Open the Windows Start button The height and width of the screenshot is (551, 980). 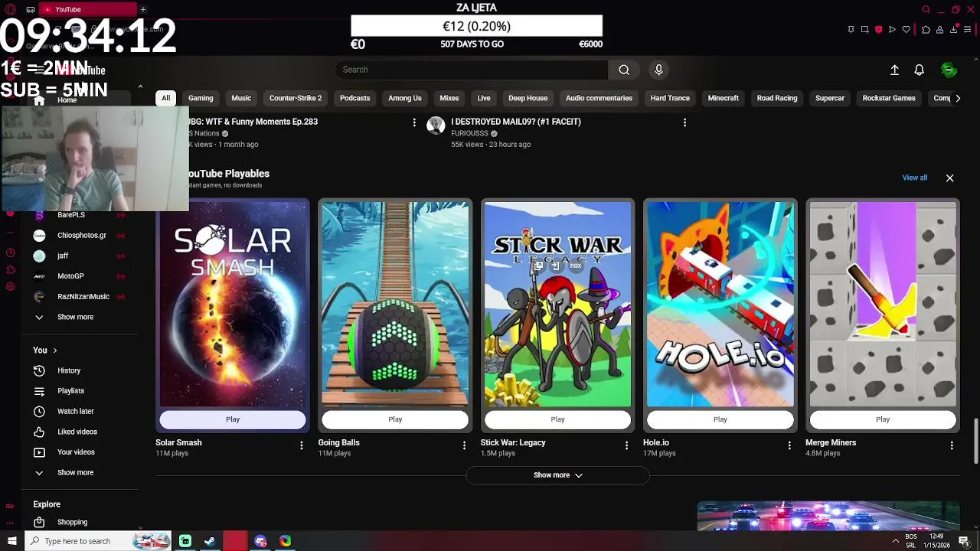pos(11,541)
